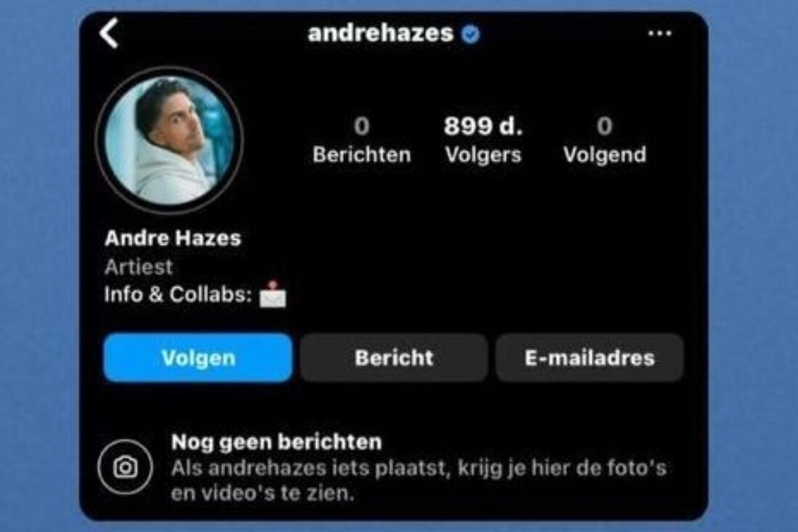The width and height of the screenshot is (798, 532).
Task: Follow the account with Volgen button
Action: tap(198, 358)
